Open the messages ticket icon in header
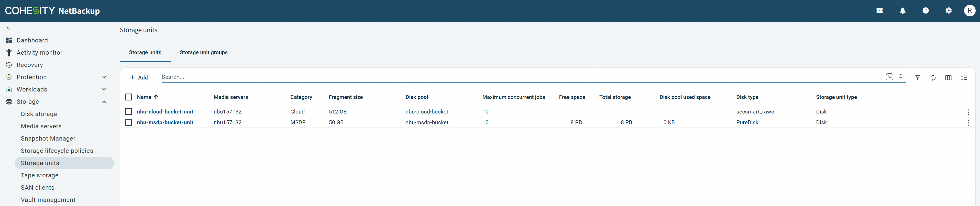 point(879,11)
